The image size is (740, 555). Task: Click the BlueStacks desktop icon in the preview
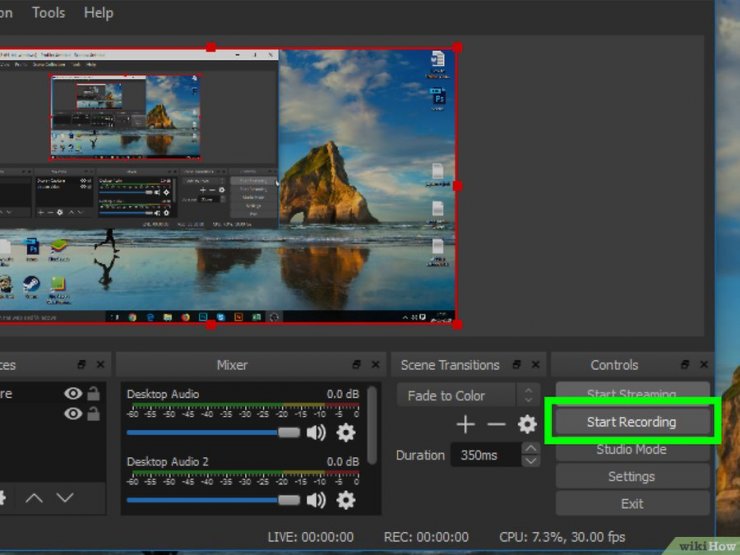(59, 247)
